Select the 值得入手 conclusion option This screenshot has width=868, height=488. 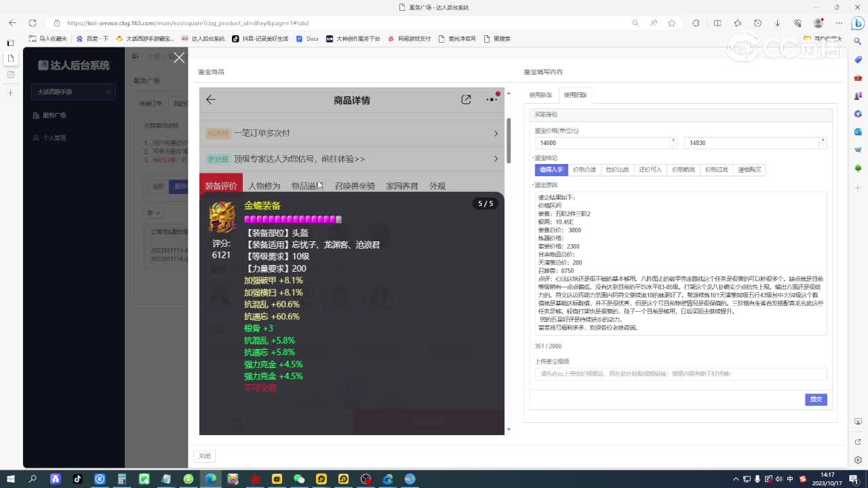coord(551,169)
